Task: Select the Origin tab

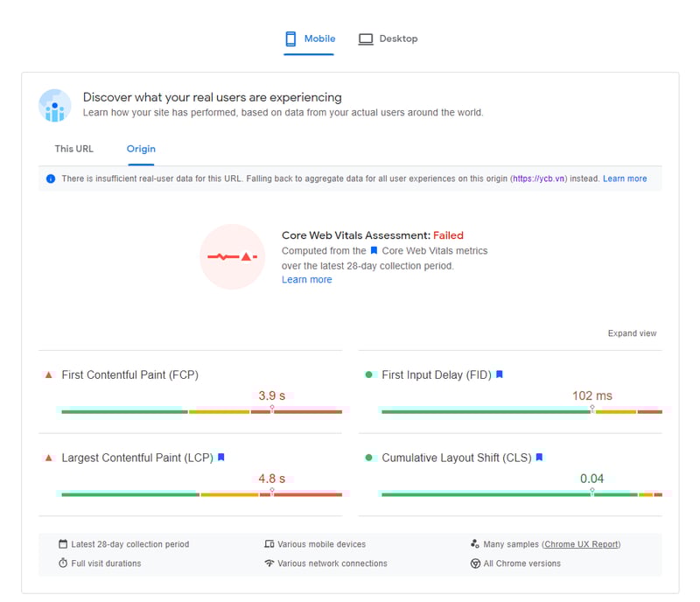Action: (x=141, y=149)
